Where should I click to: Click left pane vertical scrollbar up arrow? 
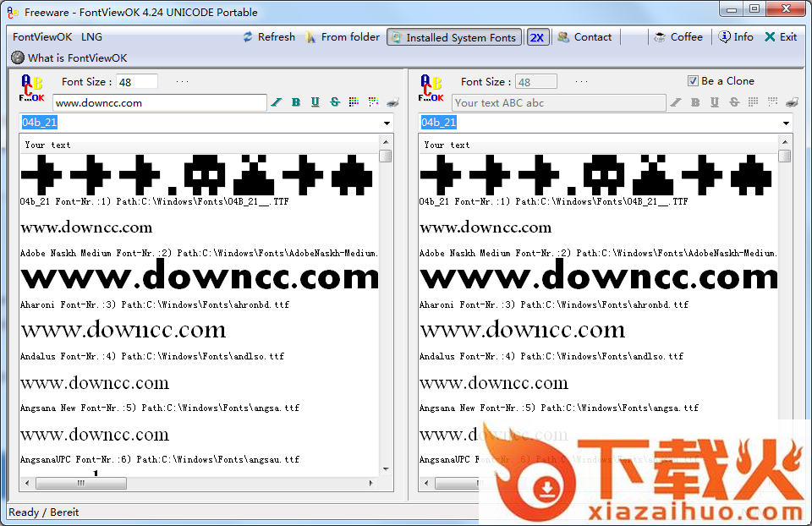[x=386, y=141]
